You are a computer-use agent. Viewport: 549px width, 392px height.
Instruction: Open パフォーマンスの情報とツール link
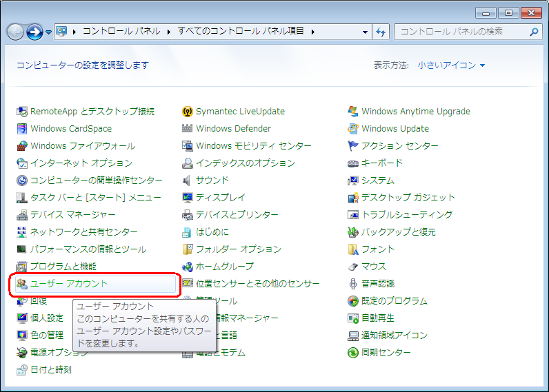pyautogui.click(x=88, y=249)
